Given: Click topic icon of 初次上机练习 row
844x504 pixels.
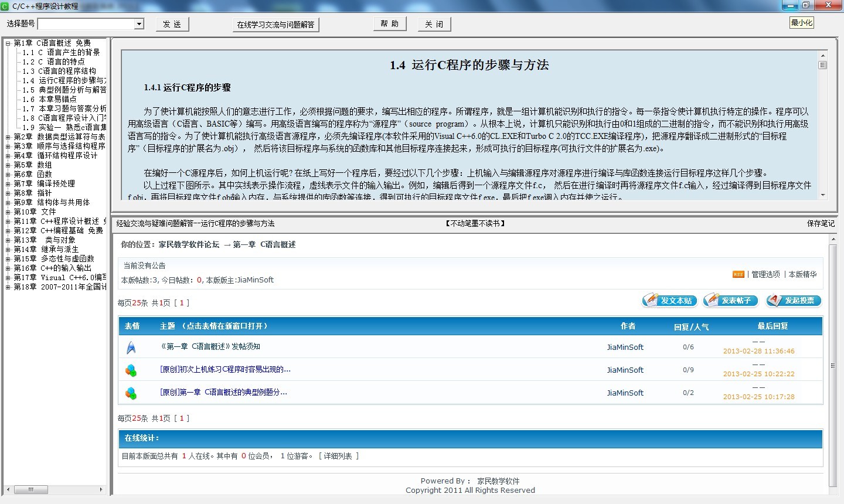Looking at the screenshot, I should [x=131, y=370].
